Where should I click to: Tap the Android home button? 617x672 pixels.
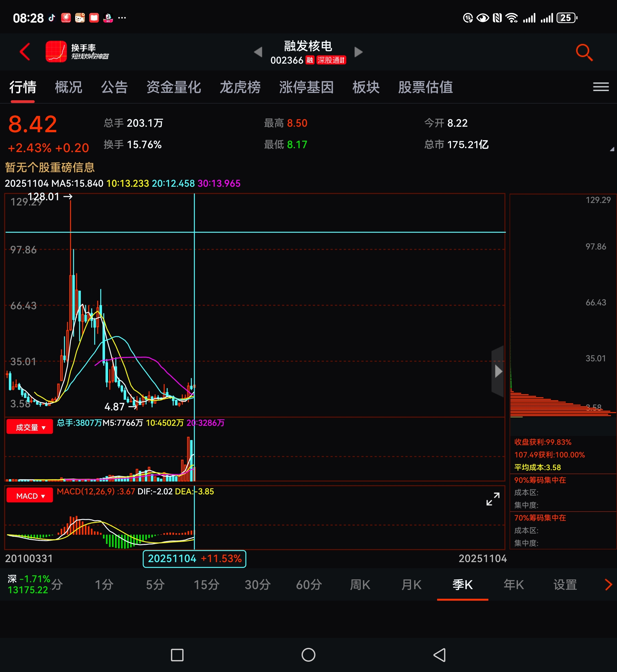tap(308, 655)
